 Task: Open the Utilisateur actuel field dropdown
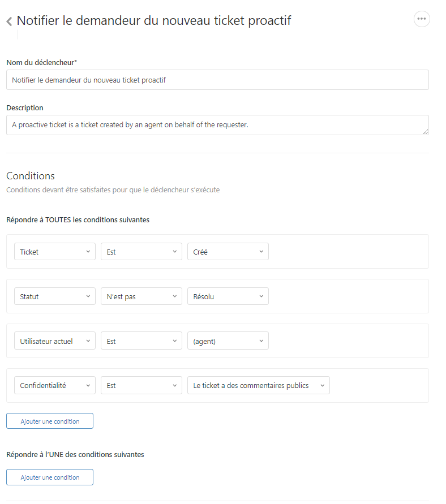(55, 341)
